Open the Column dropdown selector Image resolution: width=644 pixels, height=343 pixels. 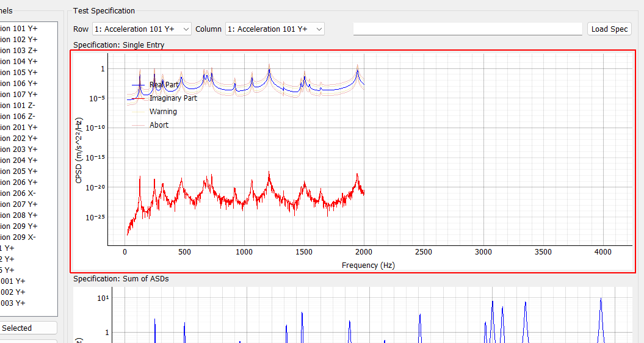(x=275, y=29)
